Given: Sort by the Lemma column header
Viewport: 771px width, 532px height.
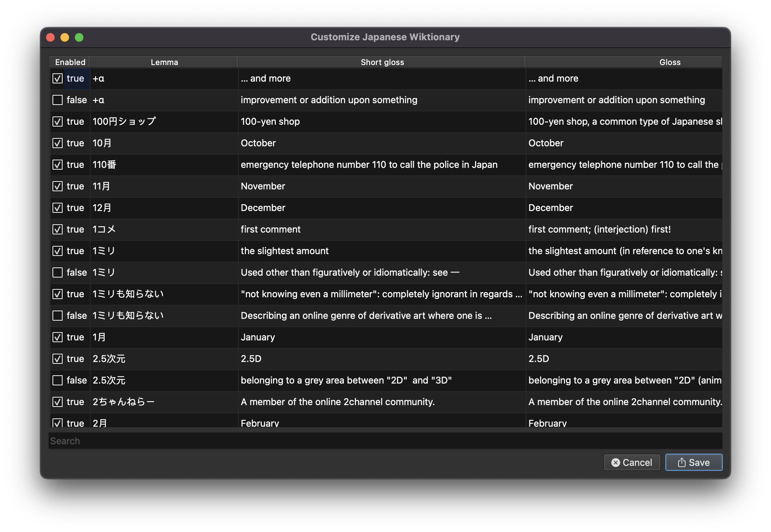Looking at the screenshot, I should point(164,62).
